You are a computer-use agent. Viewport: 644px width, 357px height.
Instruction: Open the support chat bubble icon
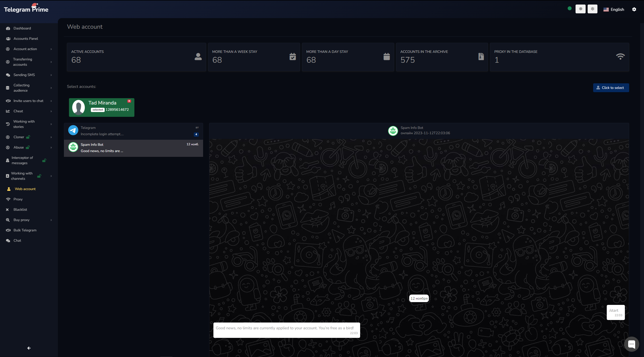click(631, 344)
